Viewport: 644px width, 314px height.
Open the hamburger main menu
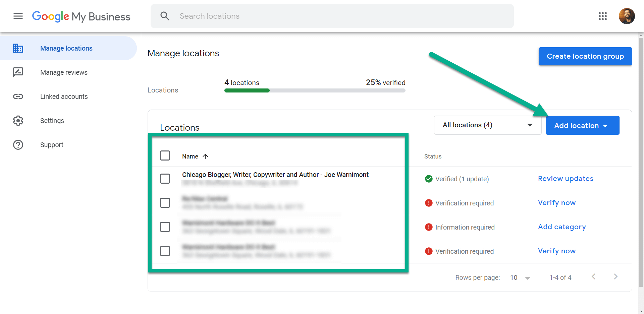pos(18,16)
